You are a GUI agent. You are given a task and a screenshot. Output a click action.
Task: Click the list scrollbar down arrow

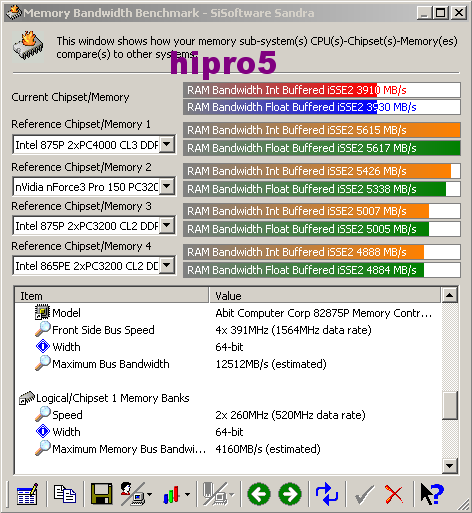pos(449,465)
